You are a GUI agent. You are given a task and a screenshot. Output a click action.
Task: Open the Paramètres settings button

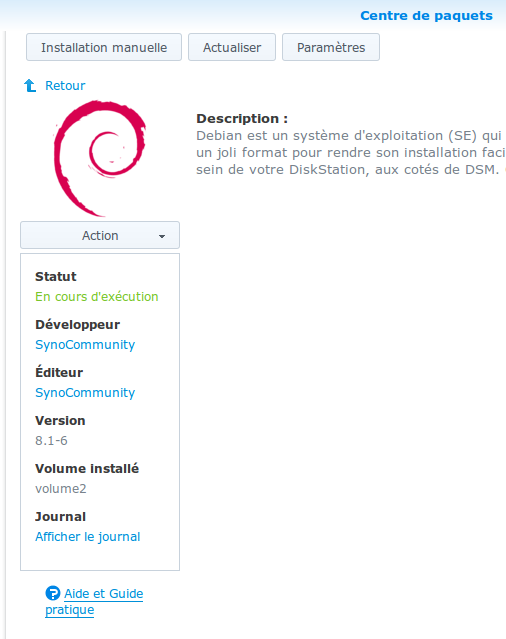click(x=331, y=47)
